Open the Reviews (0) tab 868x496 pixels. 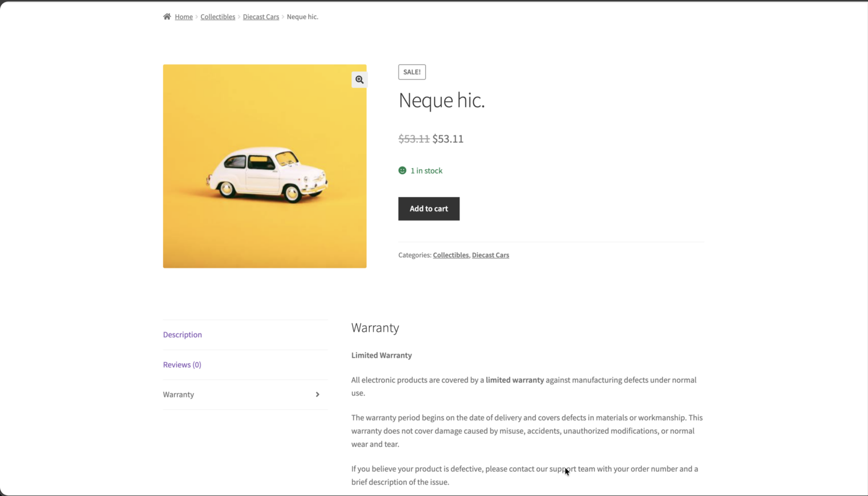[182, 365]
